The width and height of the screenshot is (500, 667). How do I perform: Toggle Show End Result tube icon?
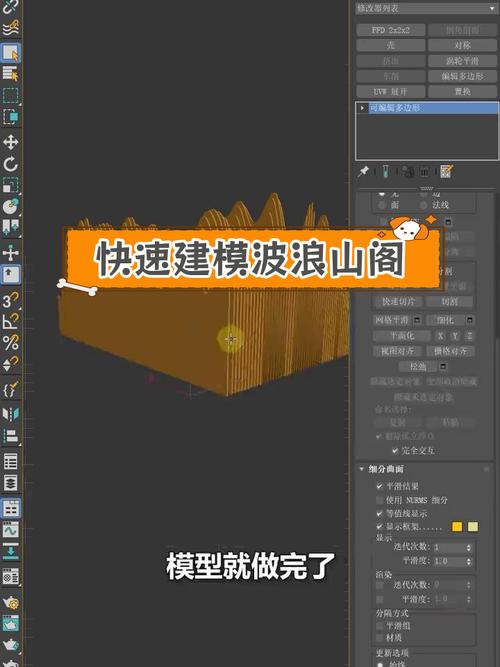pyautogui.click(x=386, y=171)
